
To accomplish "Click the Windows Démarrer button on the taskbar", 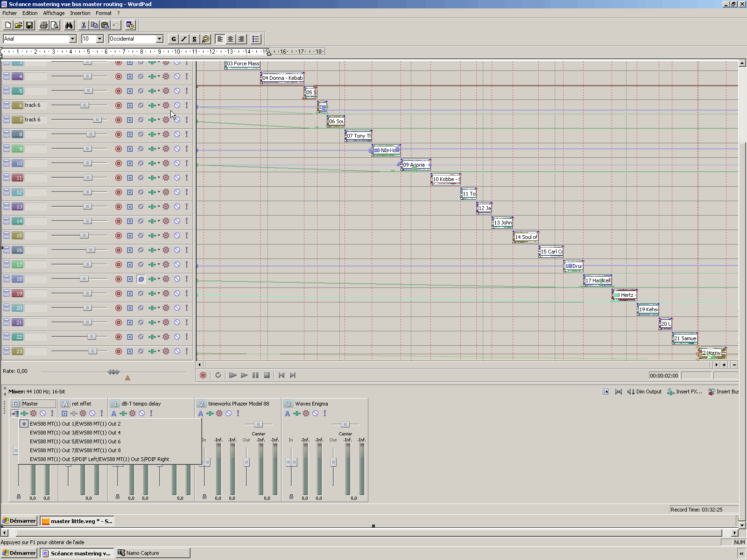I will pyautogui.click(x=19, y=553).
